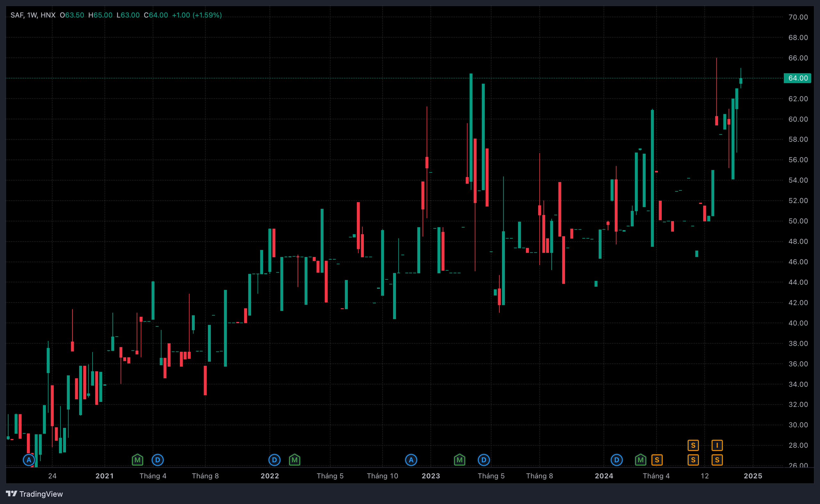Click the upper orange S marker left of 12
The width and height of the screenshot is (820, 504).
tap(693, 445)
